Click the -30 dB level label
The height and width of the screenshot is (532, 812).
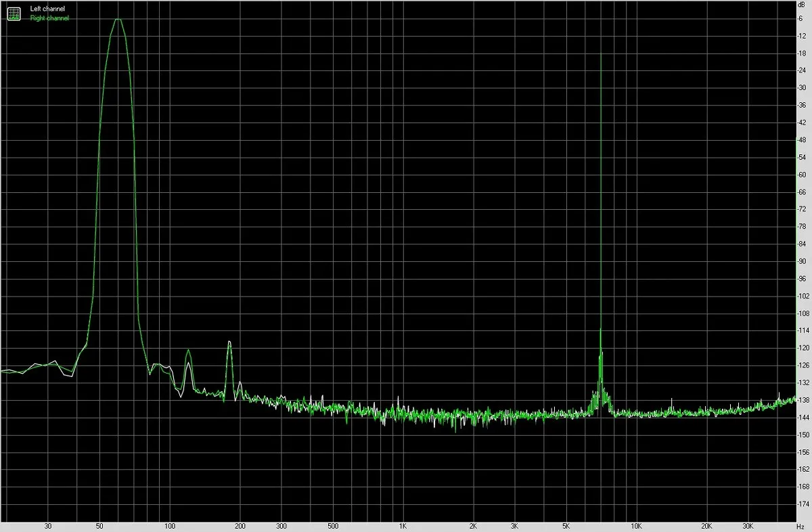[802, 88]
